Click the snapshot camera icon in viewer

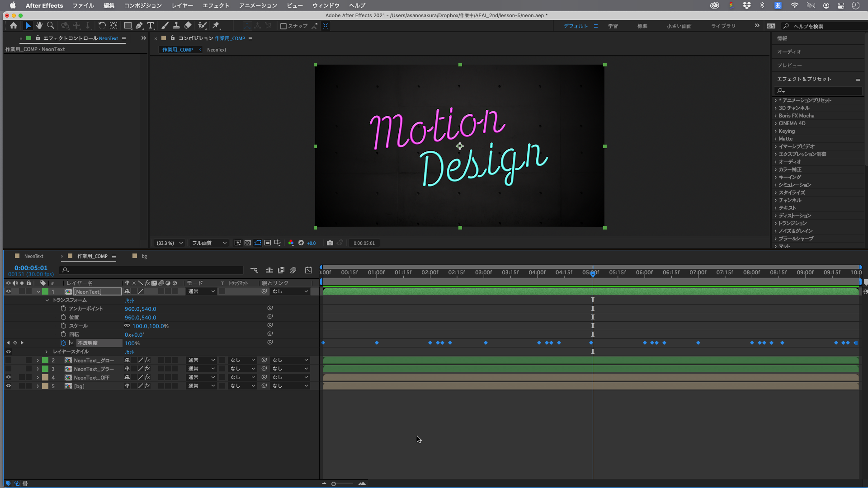(x=330, y=243)
